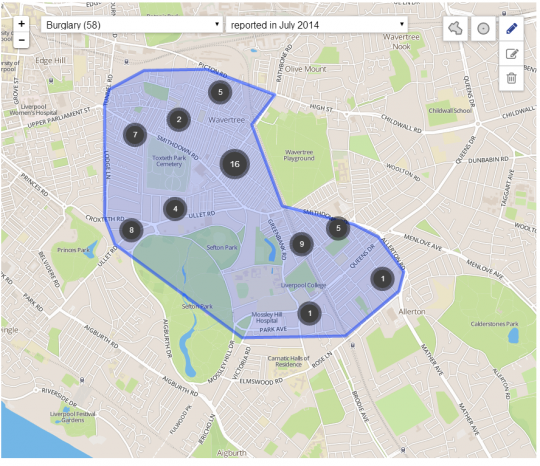Viewport: 540px width, 466px height.
Task: Click the Edge Hill label
Action: (50, 61)
